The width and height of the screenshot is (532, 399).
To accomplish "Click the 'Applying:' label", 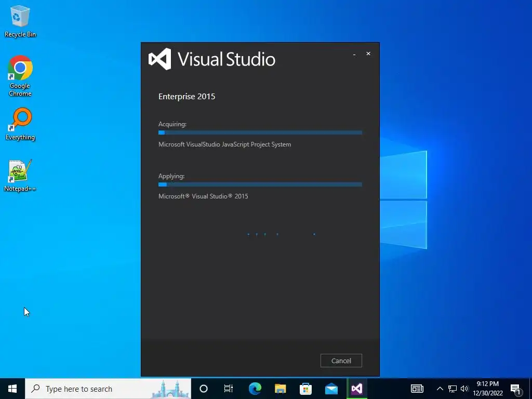I will point(171,176).
